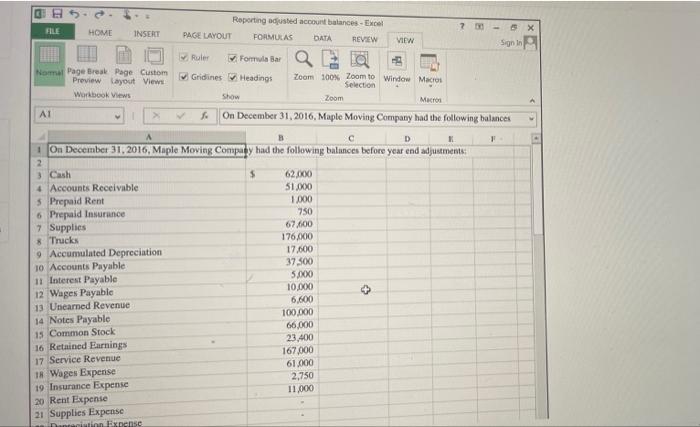Toggle the Headings checkbox
Viewport: 700px width, 427px height.
232,77
